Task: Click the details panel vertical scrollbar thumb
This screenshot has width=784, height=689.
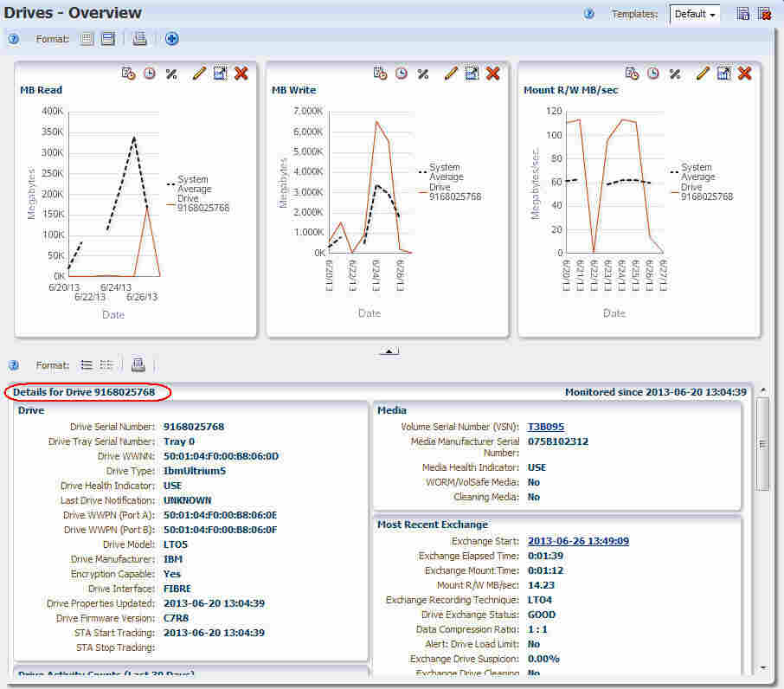Action: click(x=762, y=444)
